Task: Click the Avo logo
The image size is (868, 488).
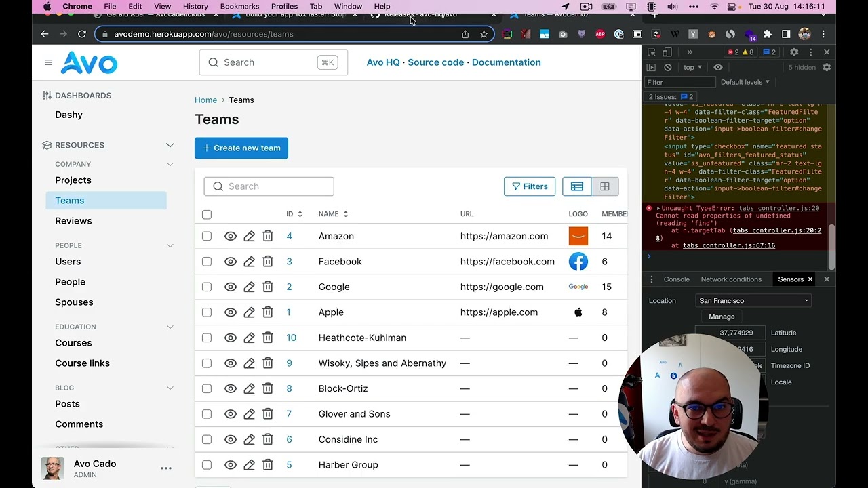Action: tap(89, 62)
